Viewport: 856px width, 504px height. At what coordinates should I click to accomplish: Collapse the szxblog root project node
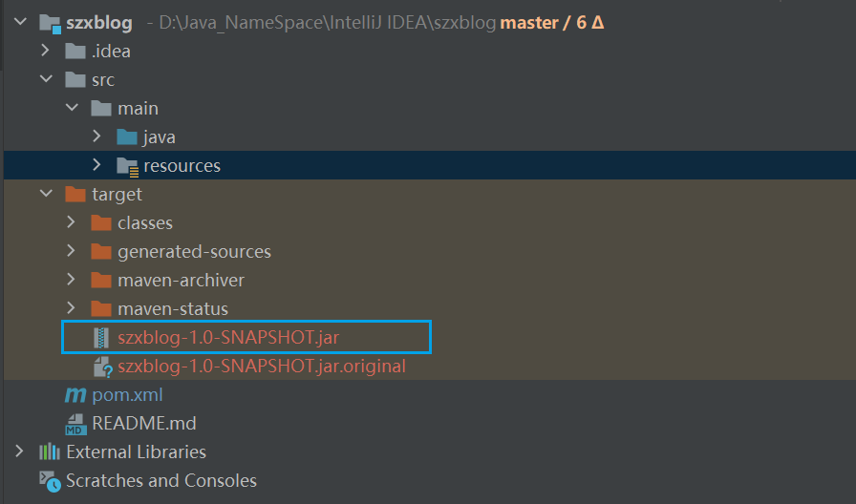[20, 22]
